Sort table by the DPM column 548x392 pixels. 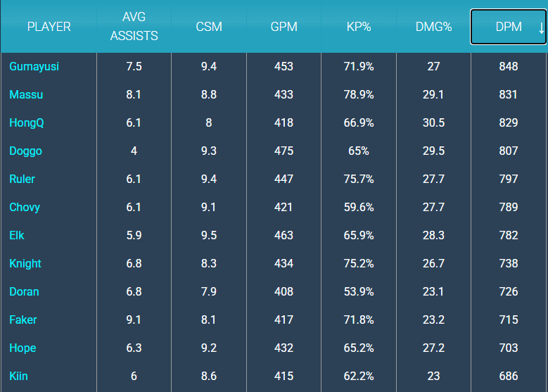508,27
